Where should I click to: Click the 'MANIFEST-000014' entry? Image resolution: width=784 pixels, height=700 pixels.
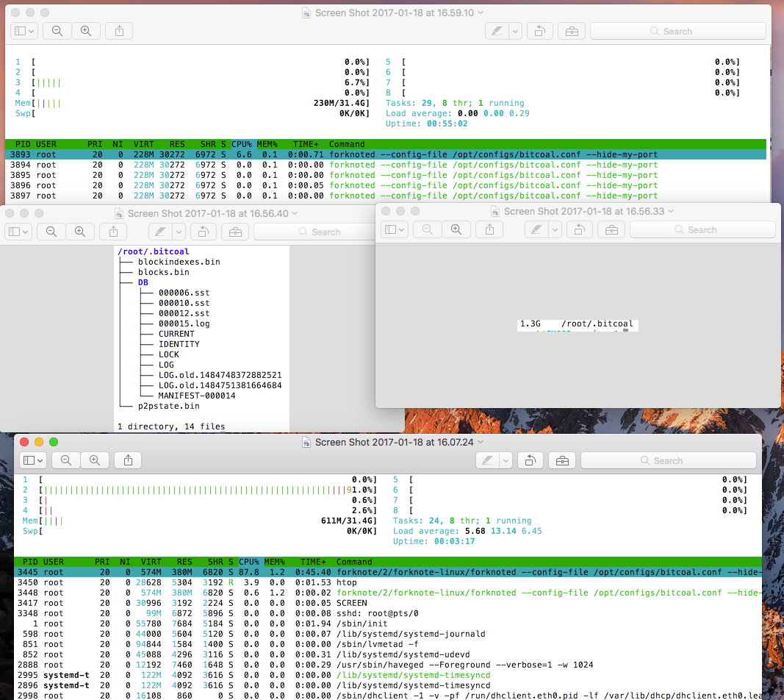(196, 396)
